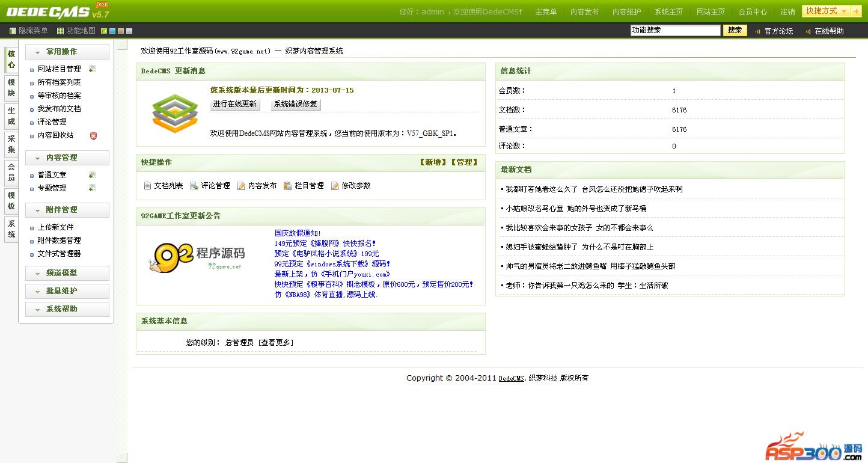Image resolution: width=868 pixels, height=463 pixels.
Task: Collapse the 常用操作 menu section
Action: [67, 52]
